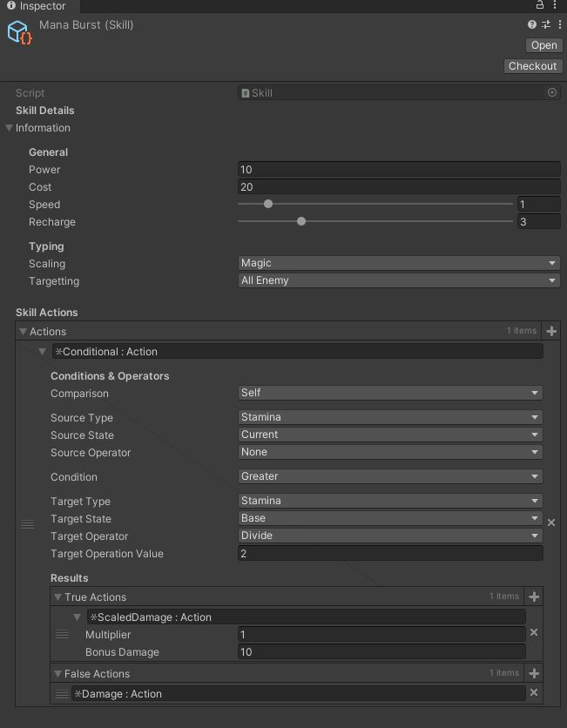This screenshot has width=567, height=728.
Task: Collapse the True Actions list
Action: coord(57,597)
